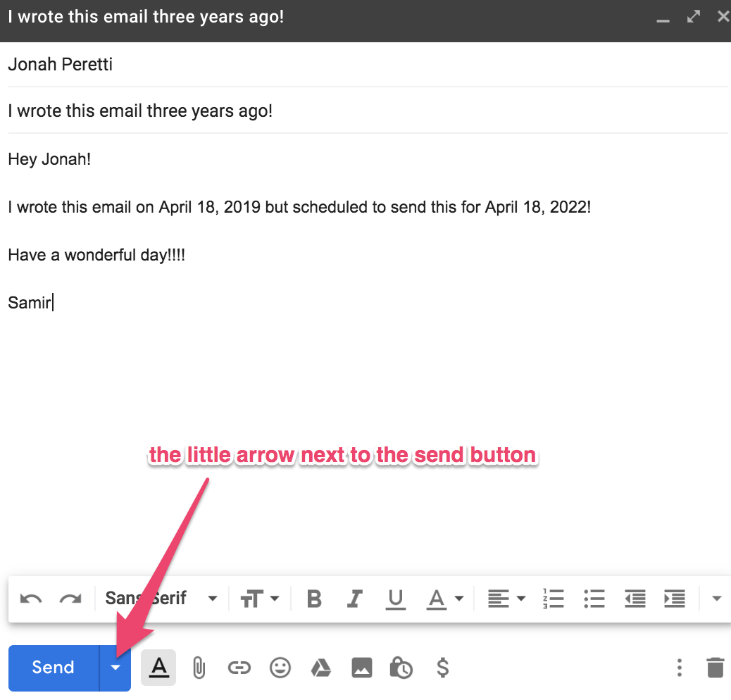
Task: Click the Send button
Action: (53, 668)
